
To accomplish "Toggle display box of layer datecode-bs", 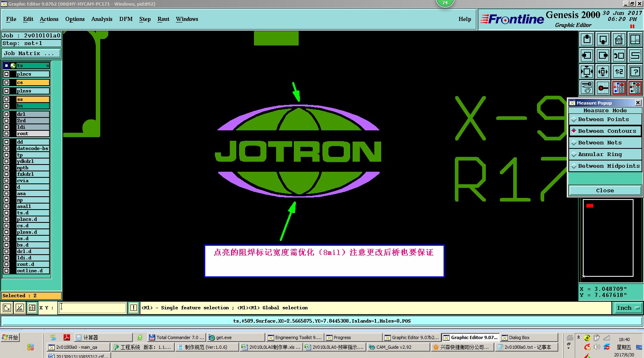I will (x=6, y=148).
